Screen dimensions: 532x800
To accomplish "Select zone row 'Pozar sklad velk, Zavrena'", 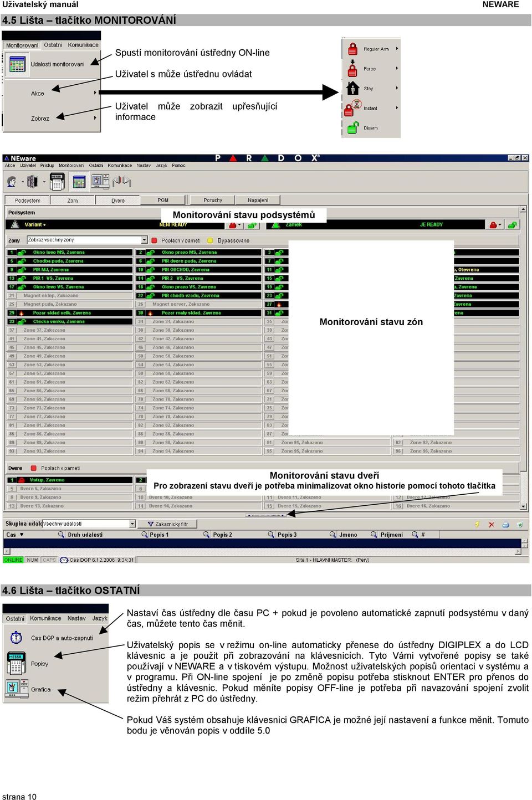I will coord(70,313).
